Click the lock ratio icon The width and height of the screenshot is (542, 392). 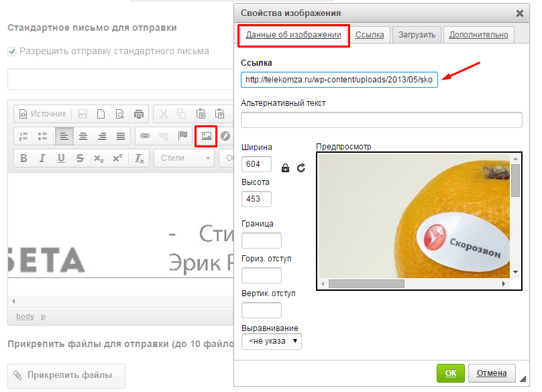coord(286,168)
